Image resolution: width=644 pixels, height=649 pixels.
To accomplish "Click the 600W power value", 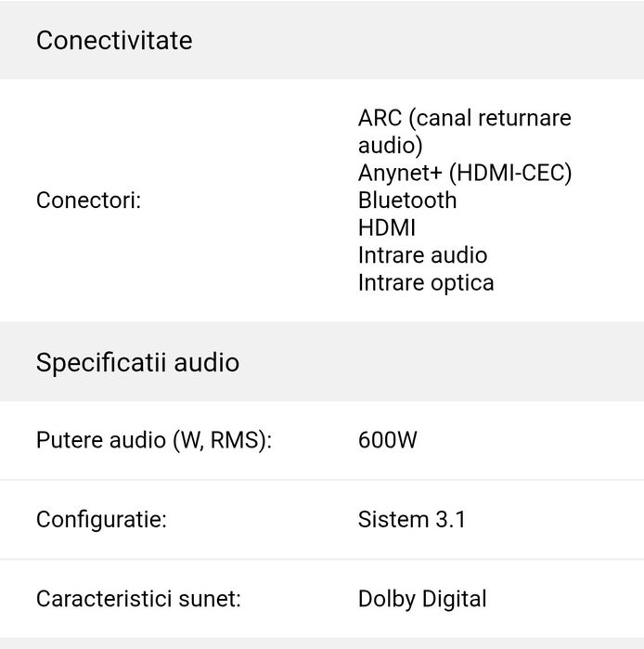I will point(388,440).
